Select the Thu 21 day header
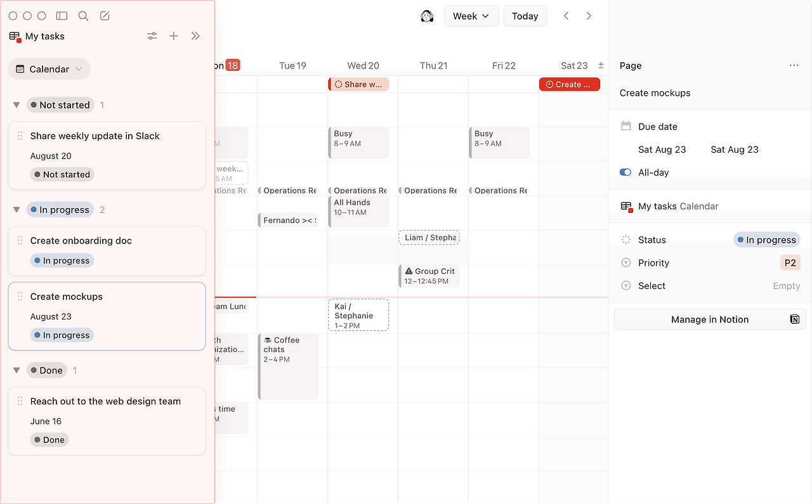The image size is (812, 504). pos(433,65)
